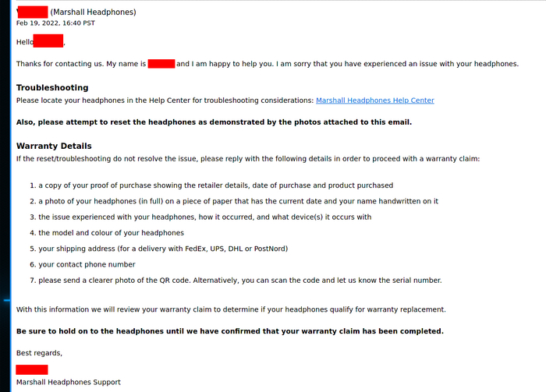Click the bold reset headphones instruction line
Image resolution: width=546 pixels, height=392 pixels.
tap(214, 122)
